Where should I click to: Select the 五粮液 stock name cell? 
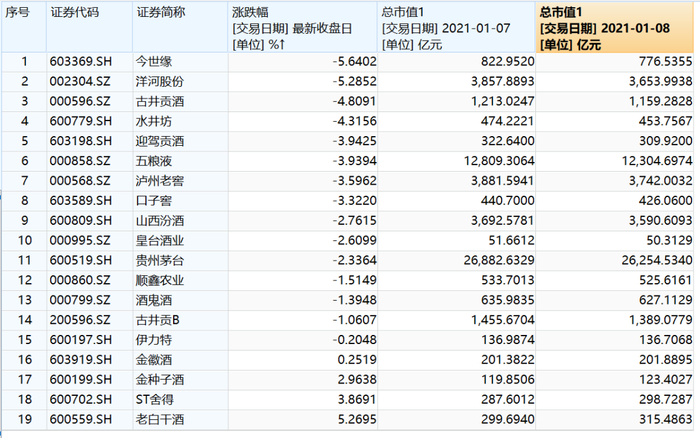[x=180, y=161]
